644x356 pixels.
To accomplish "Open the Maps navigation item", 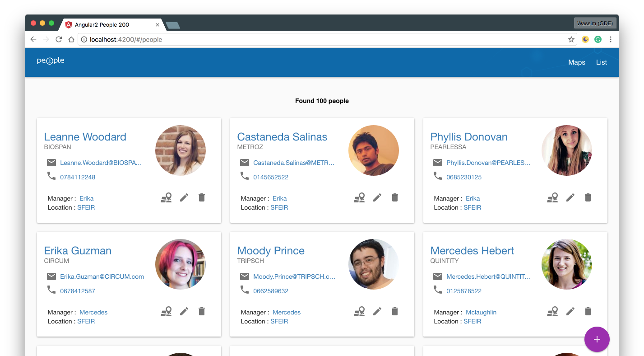I will tap(576, 62).
